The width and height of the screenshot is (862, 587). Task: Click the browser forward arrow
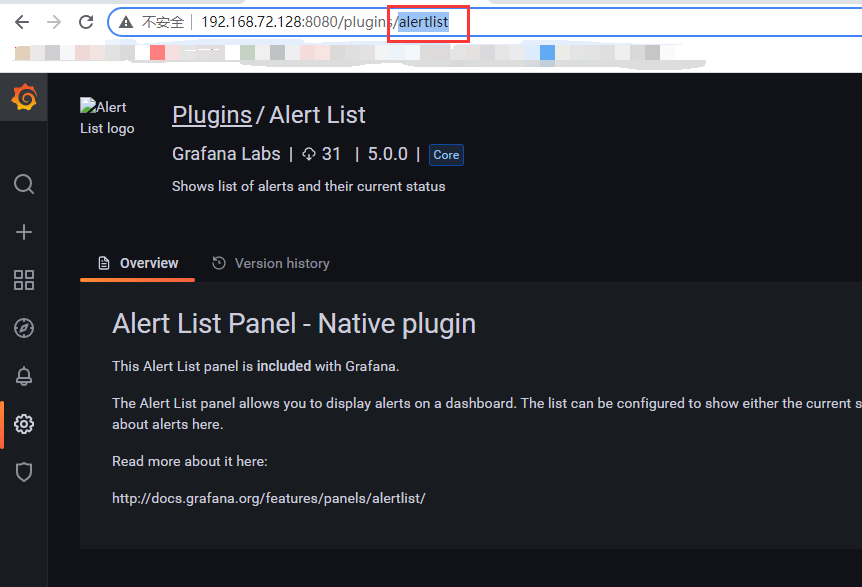click(x=54, y=22)
